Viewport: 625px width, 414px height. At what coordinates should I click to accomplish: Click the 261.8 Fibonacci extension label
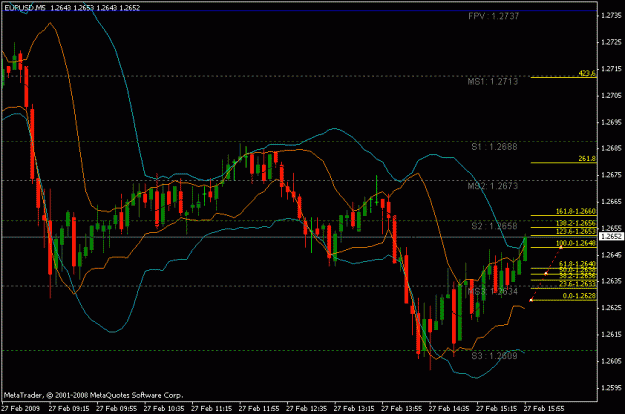[587, 159]
